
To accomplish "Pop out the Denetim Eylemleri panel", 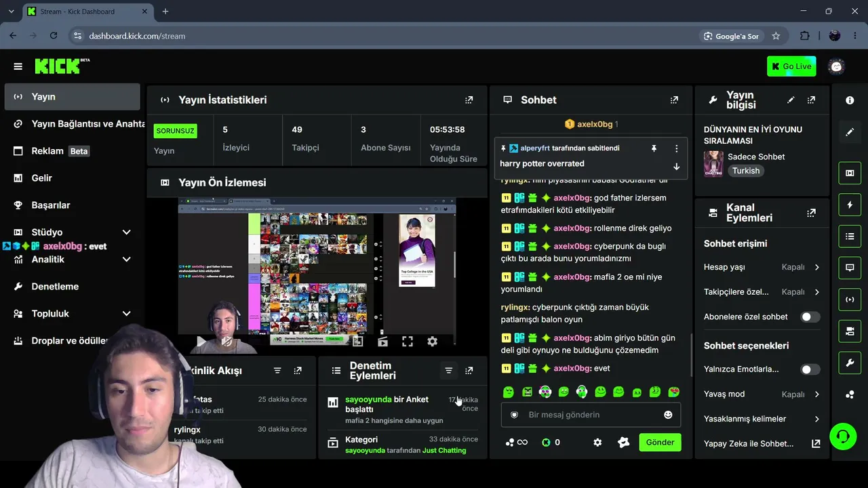I will click(x=469, y=371).
